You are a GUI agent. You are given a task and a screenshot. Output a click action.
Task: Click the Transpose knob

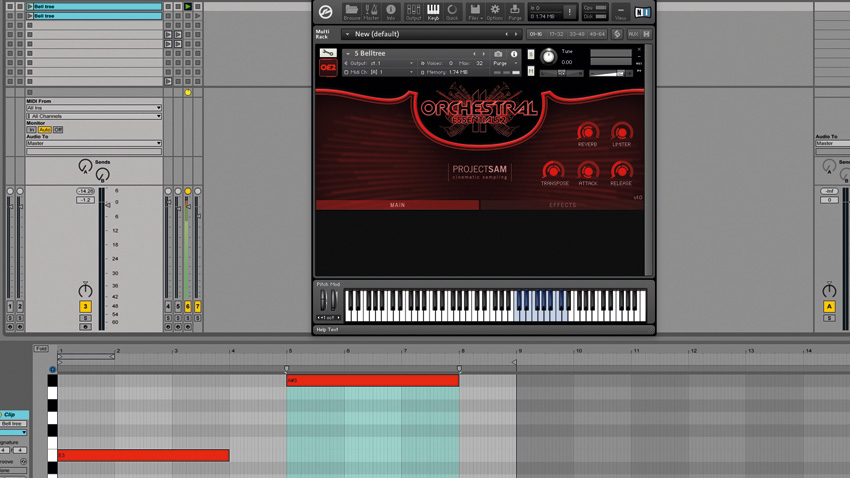[553, 171]
